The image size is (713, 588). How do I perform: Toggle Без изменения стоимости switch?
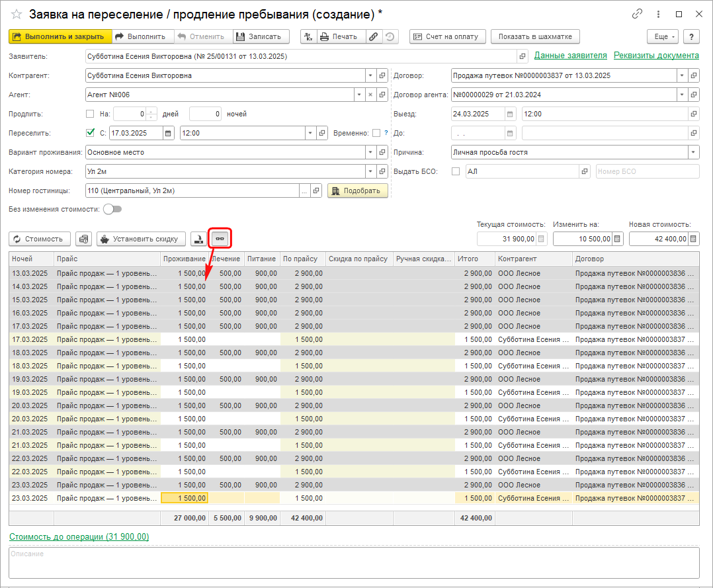coord(112,209)
